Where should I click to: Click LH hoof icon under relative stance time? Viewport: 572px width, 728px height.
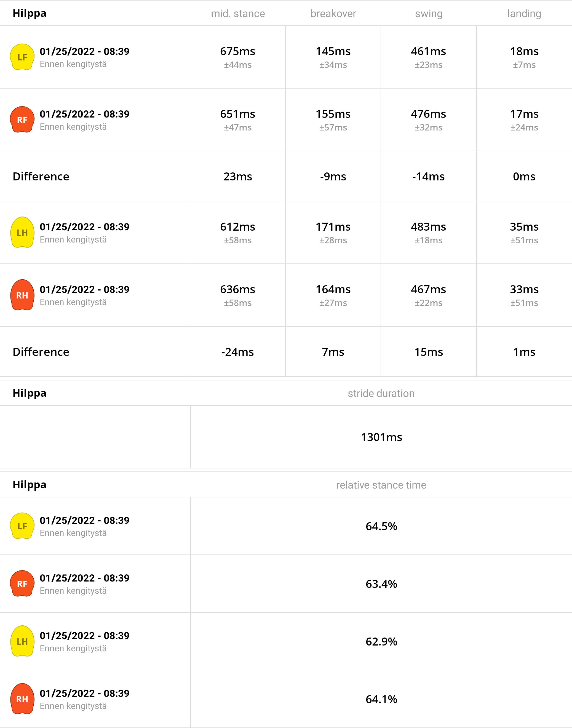click(22, 641)
